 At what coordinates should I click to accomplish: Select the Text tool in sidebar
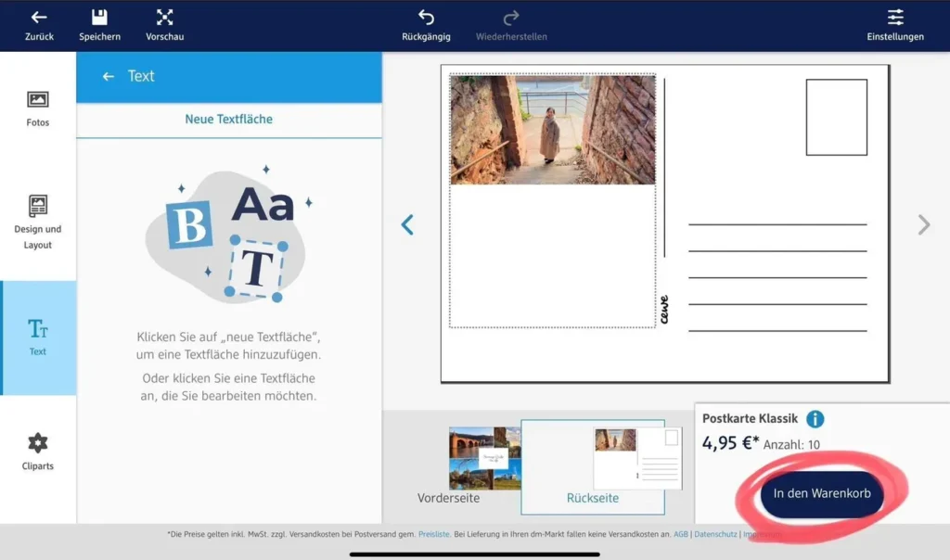[x=38, y=337]
